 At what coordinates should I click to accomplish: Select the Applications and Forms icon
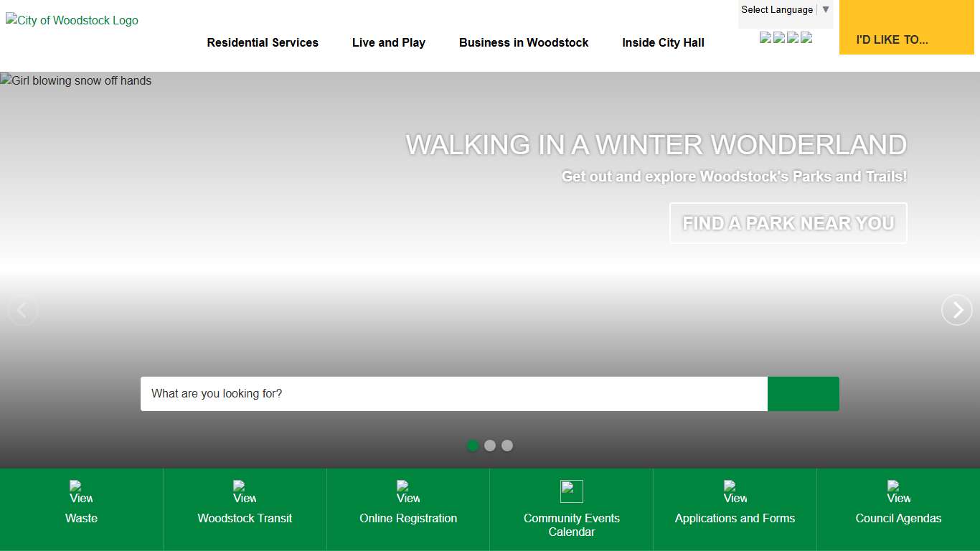click(x=735, y=492)
